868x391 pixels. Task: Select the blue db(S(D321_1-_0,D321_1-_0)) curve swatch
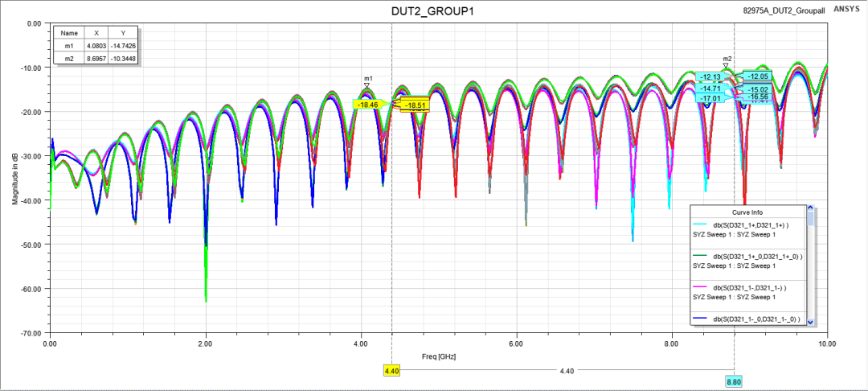(702, 319)
